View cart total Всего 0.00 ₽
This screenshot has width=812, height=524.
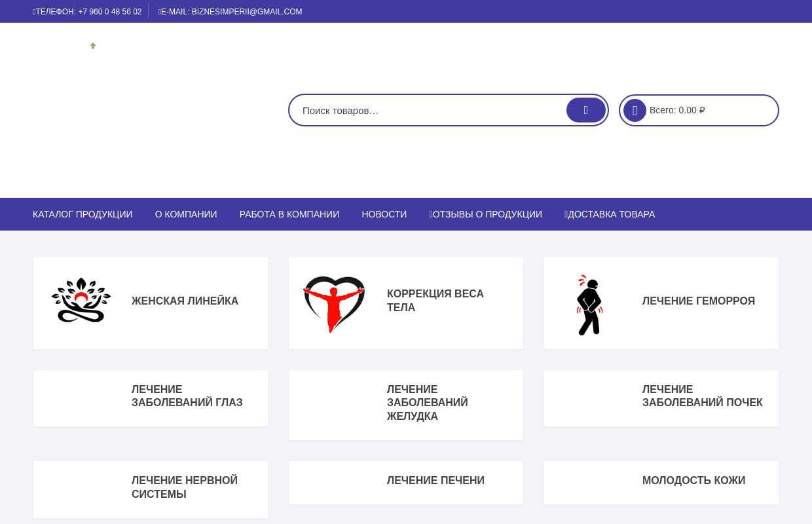click(677, 110)
